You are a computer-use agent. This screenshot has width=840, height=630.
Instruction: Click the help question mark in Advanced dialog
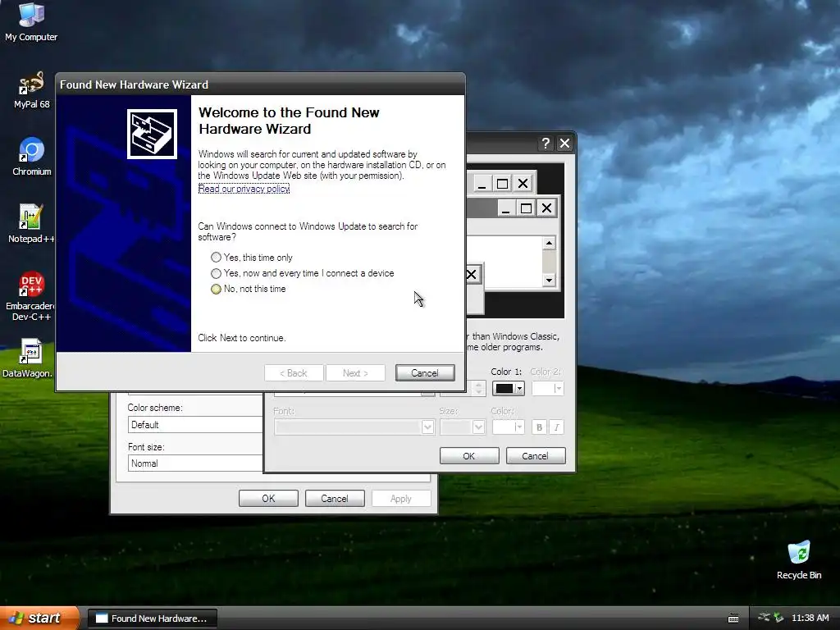click(546, 143)
